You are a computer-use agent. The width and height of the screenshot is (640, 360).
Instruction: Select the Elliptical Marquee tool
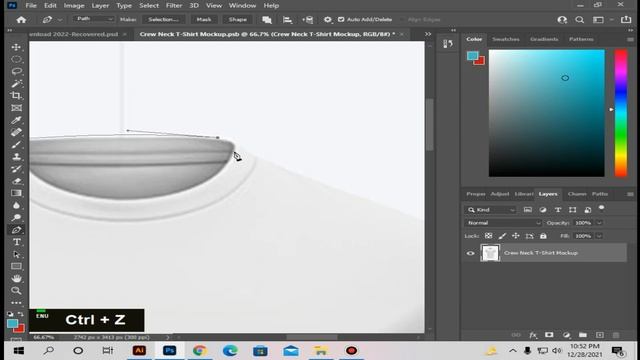16,60
